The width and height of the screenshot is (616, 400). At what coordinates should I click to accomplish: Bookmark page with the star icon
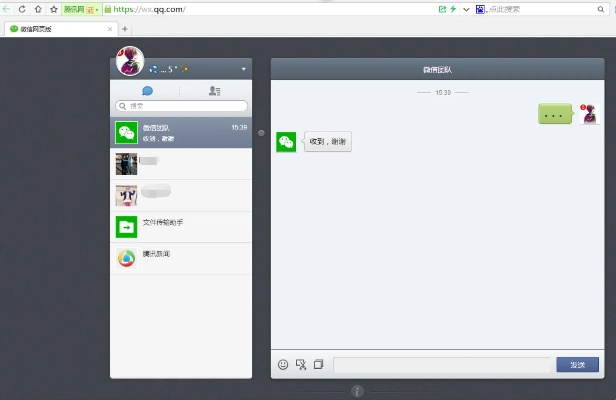53,9
